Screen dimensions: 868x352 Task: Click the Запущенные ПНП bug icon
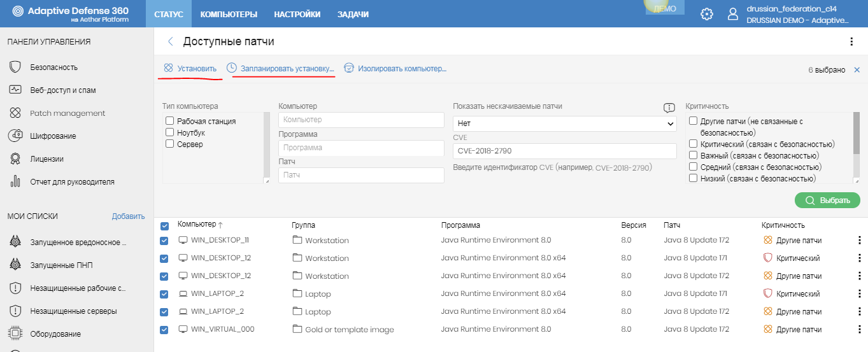tap(16, 265)
